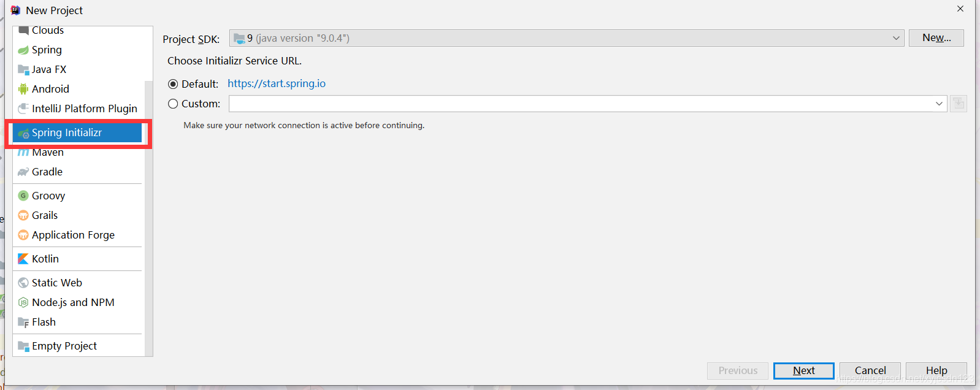Select IntelliJ Platform Plugin label
This screenshot has width=980, height=390.
(x=85, y=109)
